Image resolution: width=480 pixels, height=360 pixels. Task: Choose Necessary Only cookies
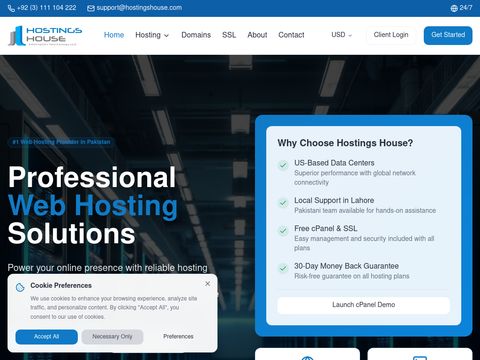click(112, 337)
